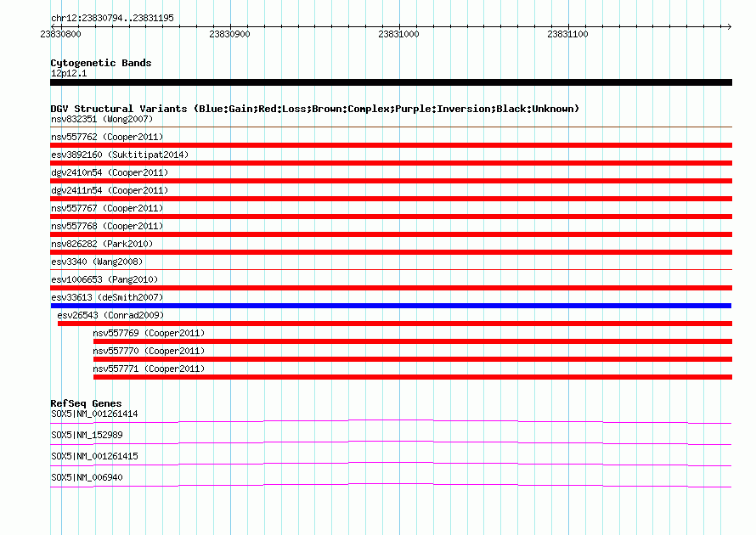Open variant nsv832351 (Wong2007)
This screenshot has width=756, height=535.
[102, 119]
